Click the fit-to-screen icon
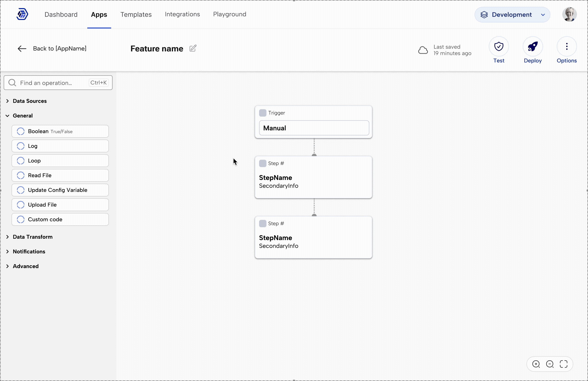Viewport: 588px width, 381px height. pyautogui.click(x=564, y=364)
